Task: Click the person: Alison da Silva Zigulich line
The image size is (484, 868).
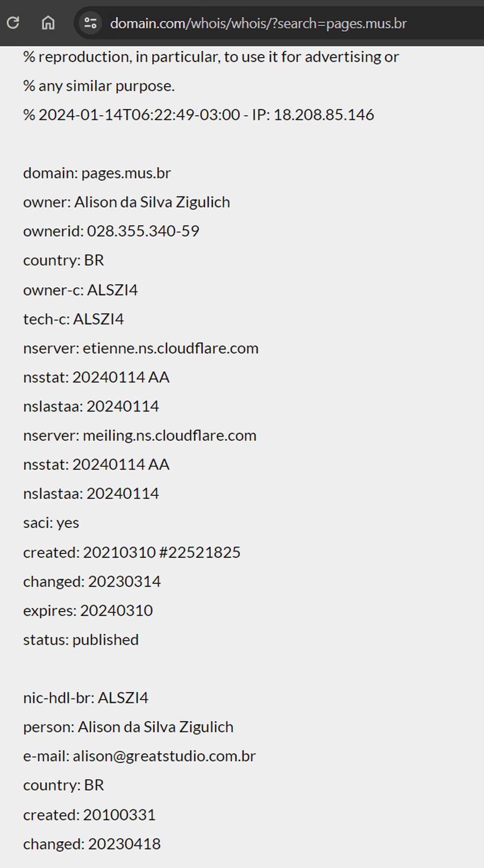Action: point(128,727)
